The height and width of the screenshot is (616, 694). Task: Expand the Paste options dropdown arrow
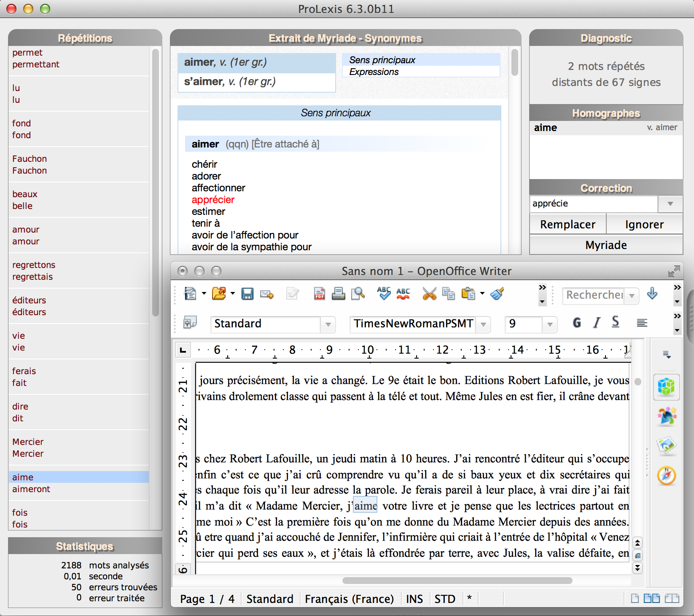(x=482, y=293)
